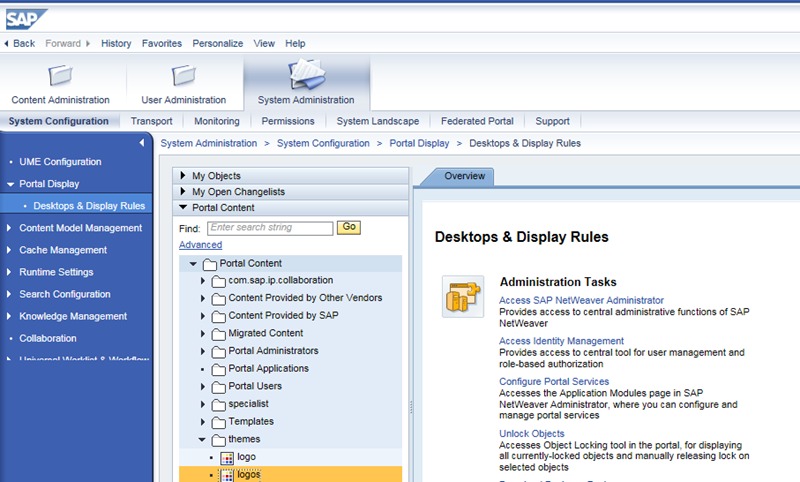Switch to the Support tab

pyautogui.click(x=552, y=121)
